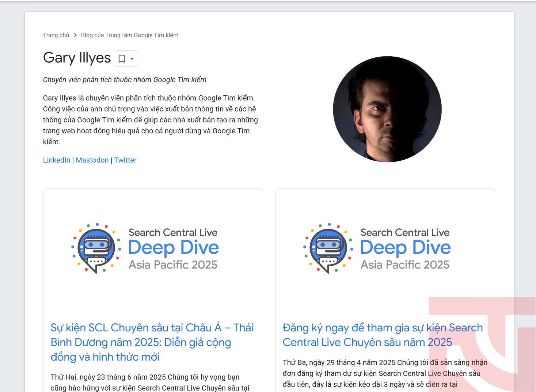Click subtitle Chuyên viên phân tích thuộc nhóm Google Tìm kiếm
Image resolution: width=536 pixels, height=392 pixels.
pyautogui.click(x=125, y=80)
